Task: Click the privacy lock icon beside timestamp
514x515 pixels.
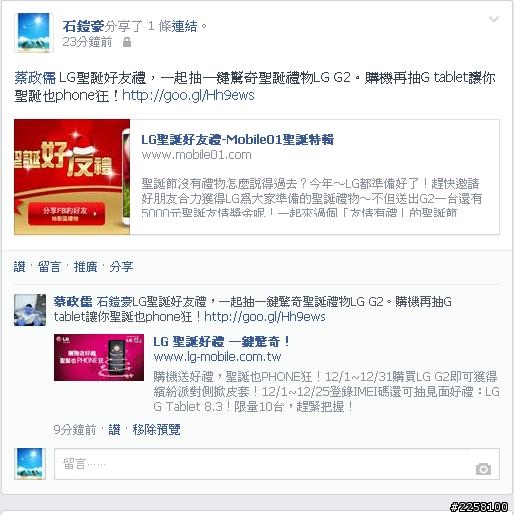Action: [127, 42]
